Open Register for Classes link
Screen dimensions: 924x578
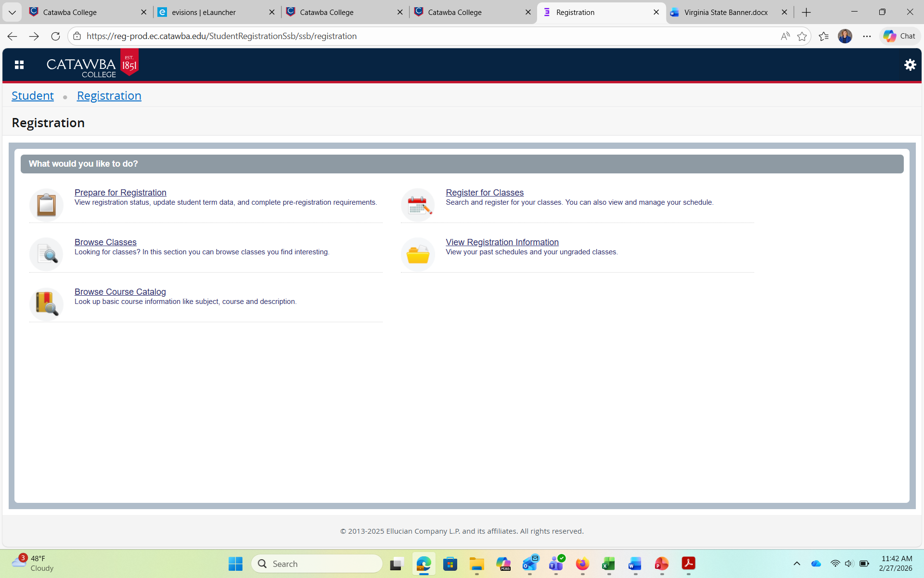tap(485, 192)
